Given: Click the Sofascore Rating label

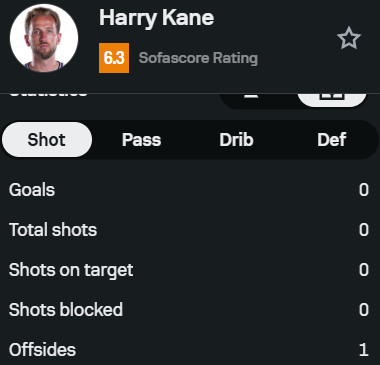Looking at the screenshot, I should 198,58.
